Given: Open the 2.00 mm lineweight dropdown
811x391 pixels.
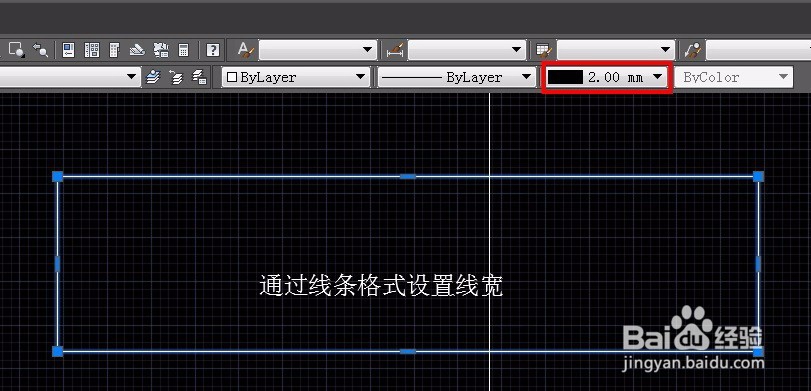Looking at the screenshot, I should click(607, 78).
